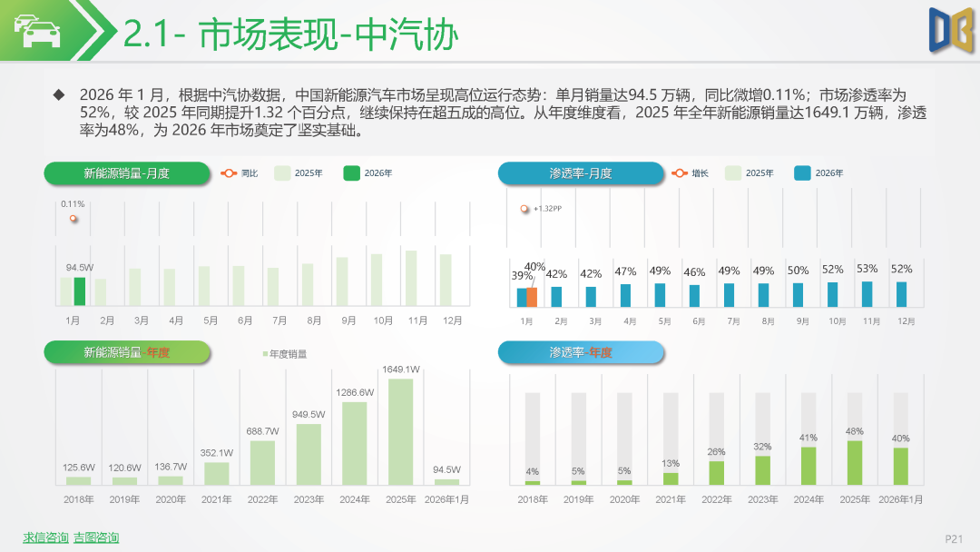This screenshot has height=552, width=980.
Task: Click the dark green 94.5W January bar
Action: [79, 291]
